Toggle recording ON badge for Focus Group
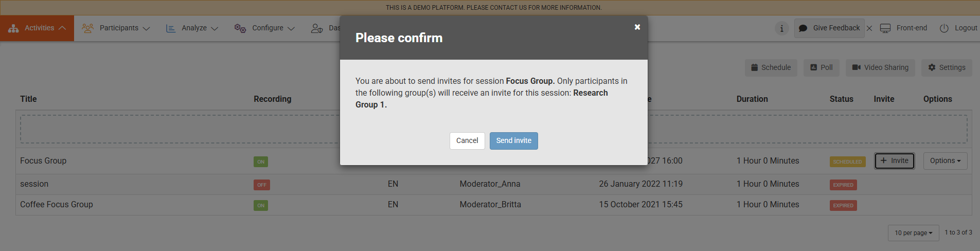Viewport: 980px width, 251px height. click(x=261, y=162)
